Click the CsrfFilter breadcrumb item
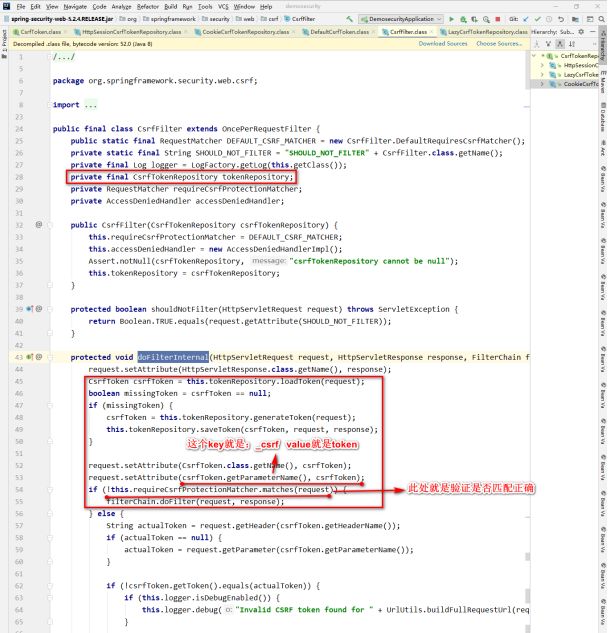 299,19
